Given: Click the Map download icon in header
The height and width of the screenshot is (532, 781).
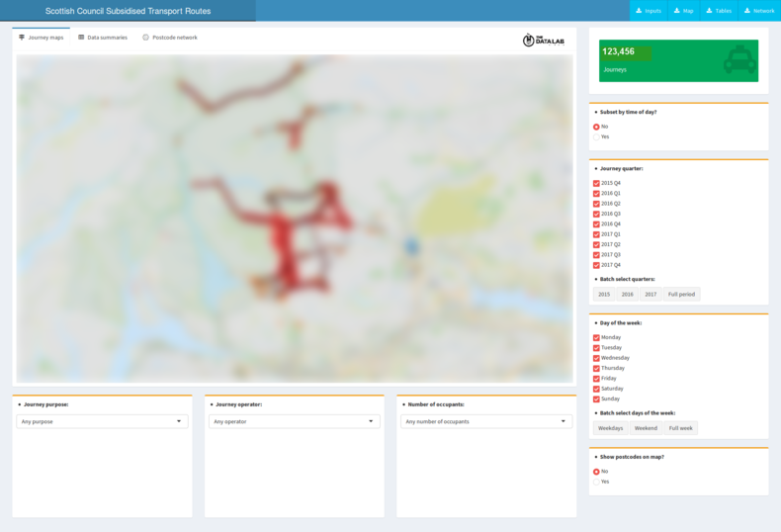Looking at the screenshot, I should 676,11.
